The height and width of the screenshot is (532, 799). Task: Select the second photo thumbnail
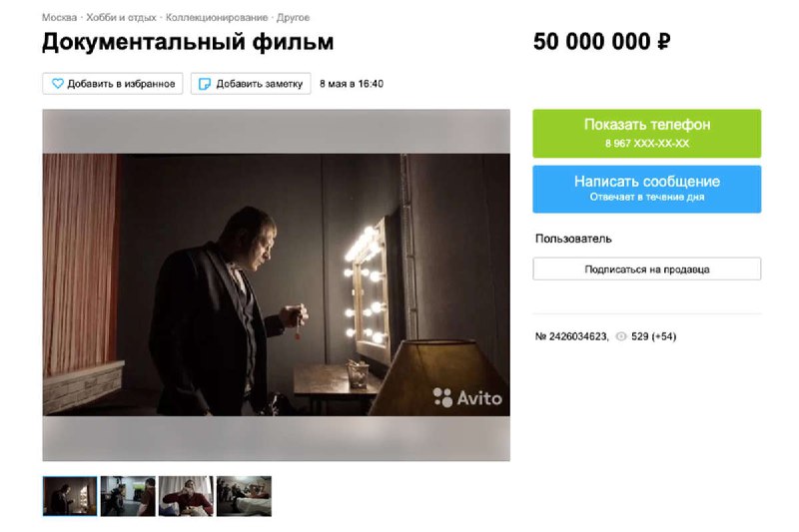128,496
